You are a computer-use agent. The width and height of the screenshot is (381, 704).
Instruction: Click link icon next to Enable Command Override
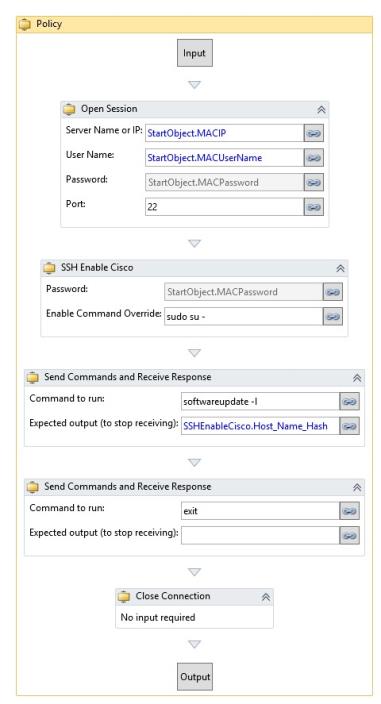(333, 317)
